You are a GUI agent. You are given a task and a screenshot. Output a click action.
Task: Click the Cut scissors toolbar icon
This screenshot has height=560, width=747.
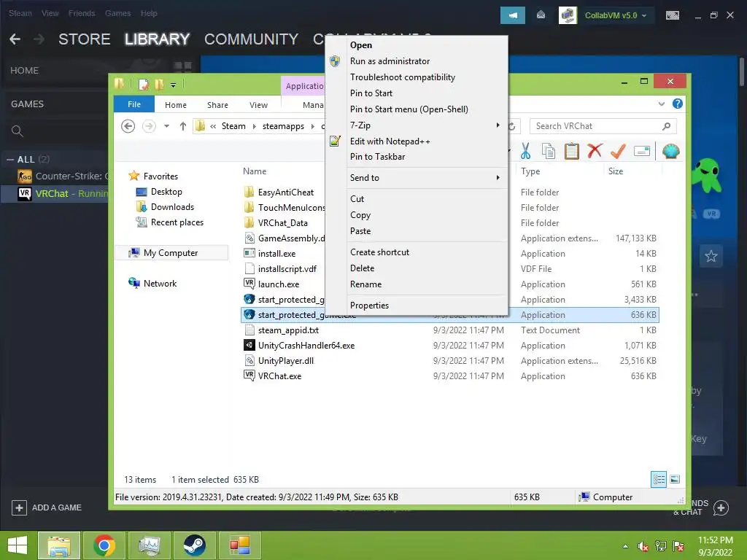(525, 152)
